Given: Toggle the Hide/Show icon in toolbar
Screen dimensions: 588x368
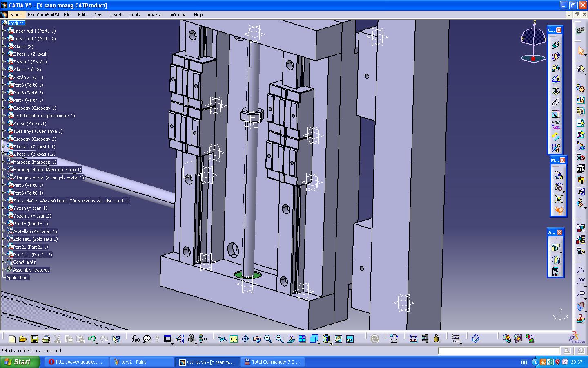Looking at the screenshot, I should coord(338,339).
